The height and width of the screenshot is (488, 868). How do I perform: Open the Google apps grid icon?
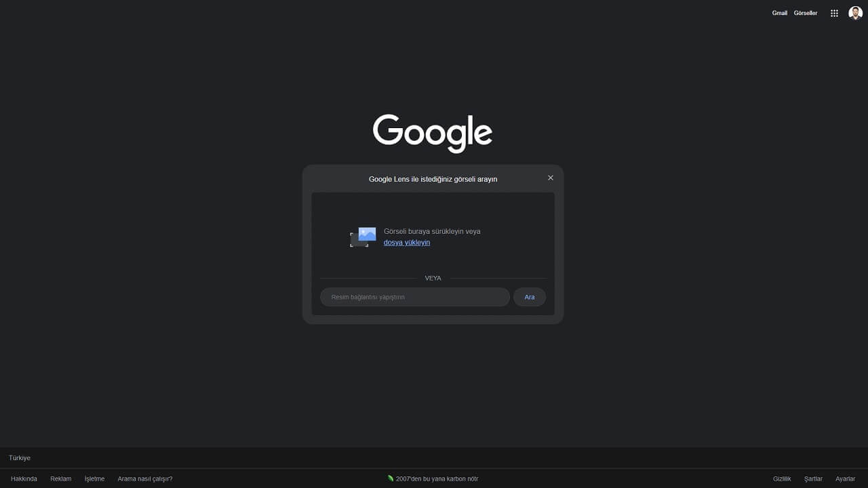tap(834, 13)
